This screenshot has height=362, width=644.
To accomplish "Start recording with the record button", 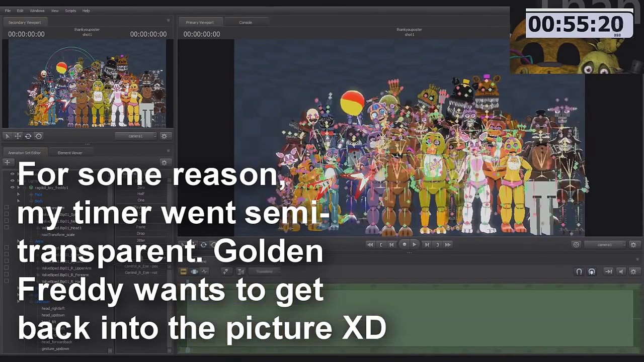I will (404, 245).
